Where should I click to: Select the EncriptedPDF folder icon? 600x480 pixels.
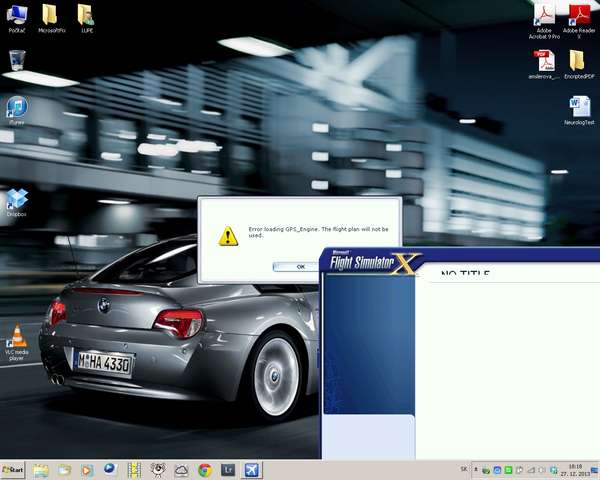pyautogui.click(x=579, y=64)
